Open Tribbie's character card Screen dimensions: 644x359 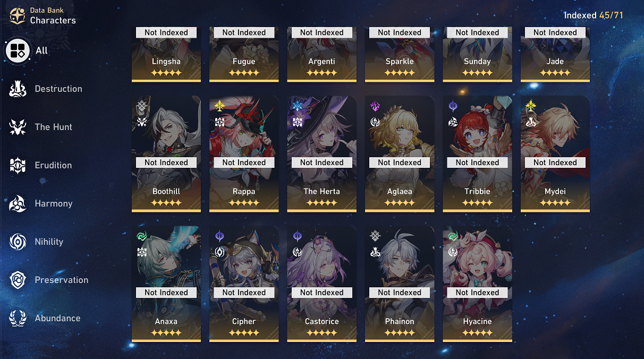coord(478,154)
